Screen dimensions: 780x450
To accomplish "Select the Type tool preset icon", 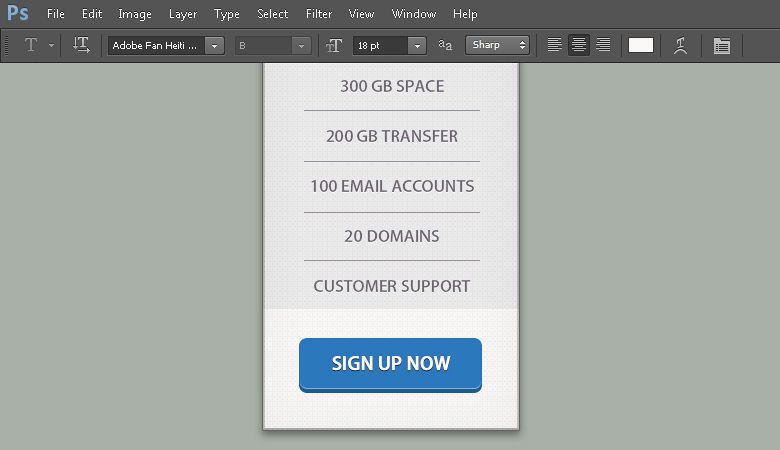I will coord(31,45).
